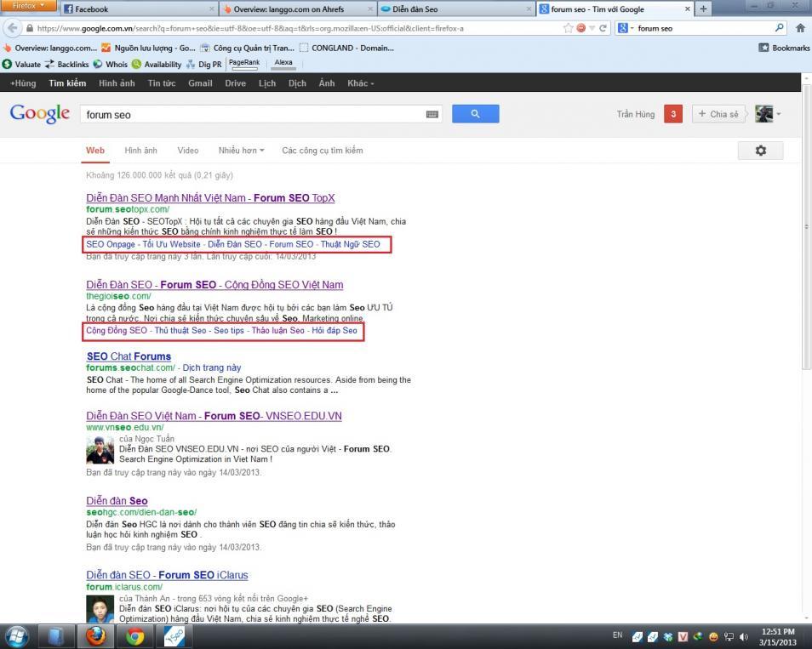Image resolution: width=812 pixels, height=649 pixels.
Task: Open Tin tức from the Google bar
Action: coord(162,83)
